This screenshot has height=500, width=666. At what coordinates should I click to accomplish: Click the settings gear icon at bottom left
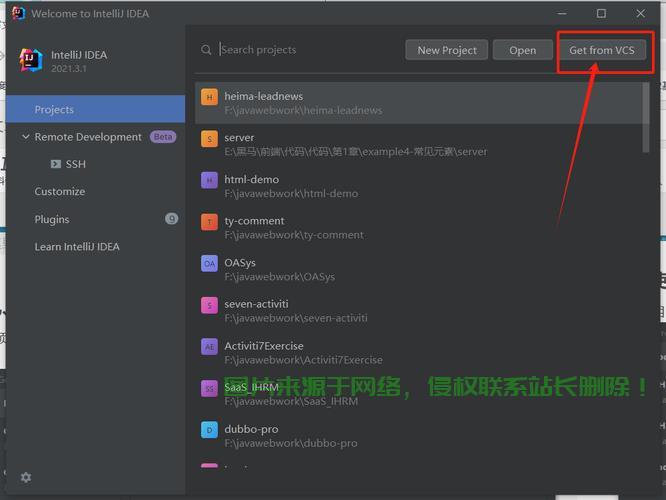click(x=26, y=478)
